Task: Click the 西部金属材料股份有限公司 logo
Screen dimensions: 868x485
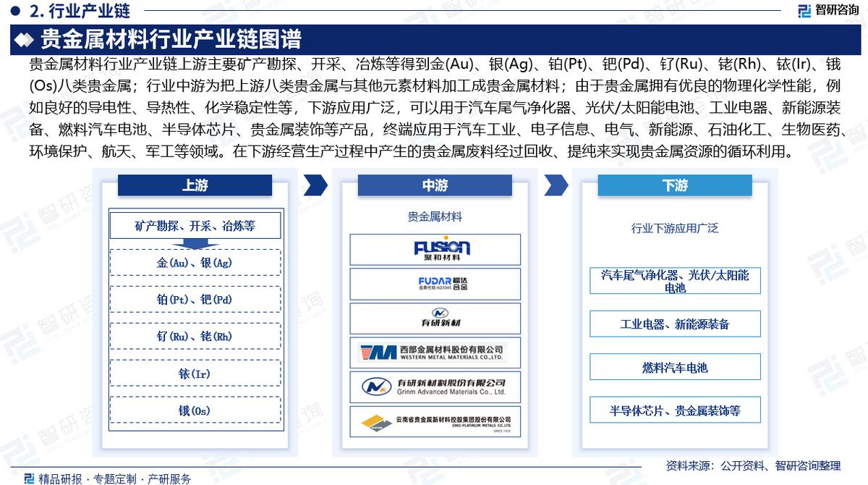Action: pyautogui.click(x=435, y=353)
